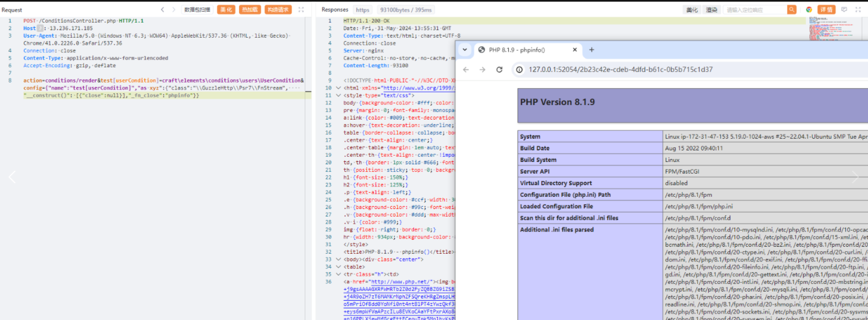Click the PHP Version 8.1.9 heading
This screenshot has height=320, width=868.
pyautogui.click(x=557, y=102)
